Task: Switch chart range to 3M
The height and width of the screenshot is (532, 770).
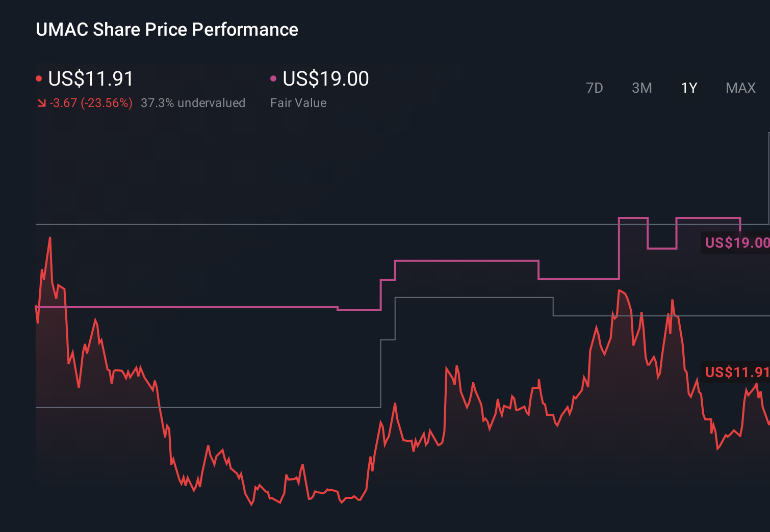Action: coord(642,88)
